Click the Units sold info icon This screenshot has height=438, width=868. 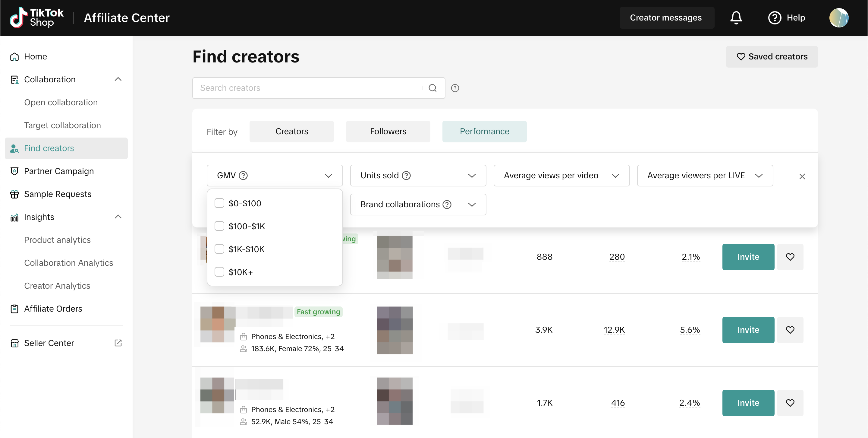click(x=406, y=175)
